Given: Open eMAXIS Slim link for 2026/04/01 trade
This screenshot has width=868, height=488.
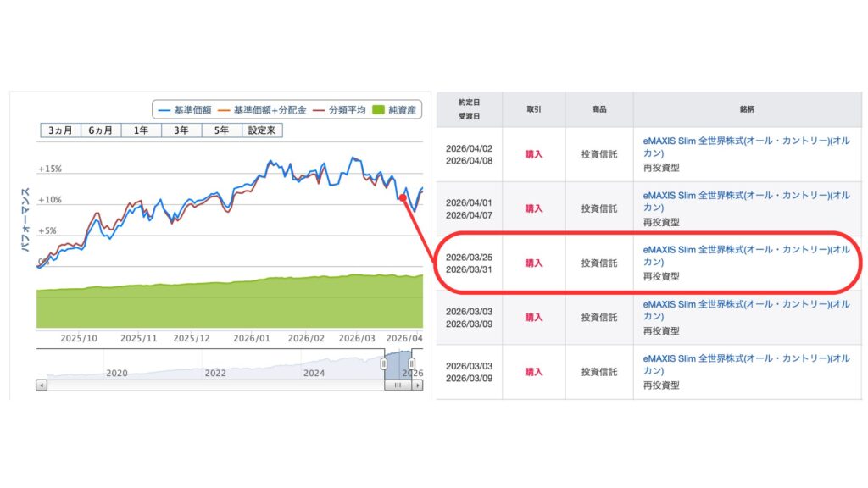Looking at the screenshot, I should point(746,196).
